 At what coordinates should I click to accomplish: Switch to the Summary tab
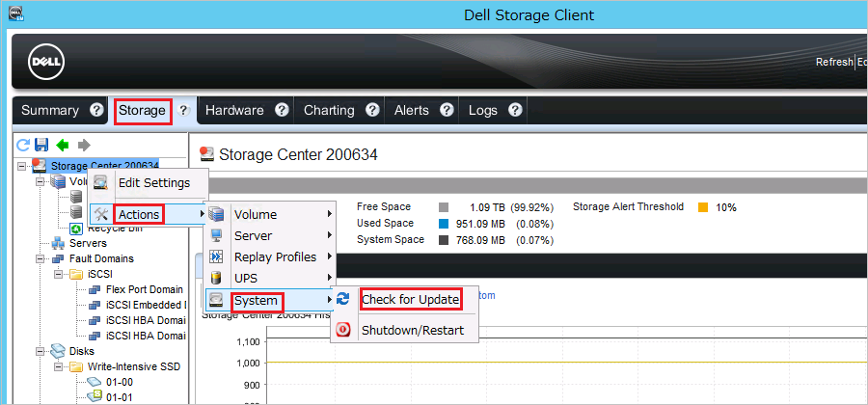(x=50, y=110)
